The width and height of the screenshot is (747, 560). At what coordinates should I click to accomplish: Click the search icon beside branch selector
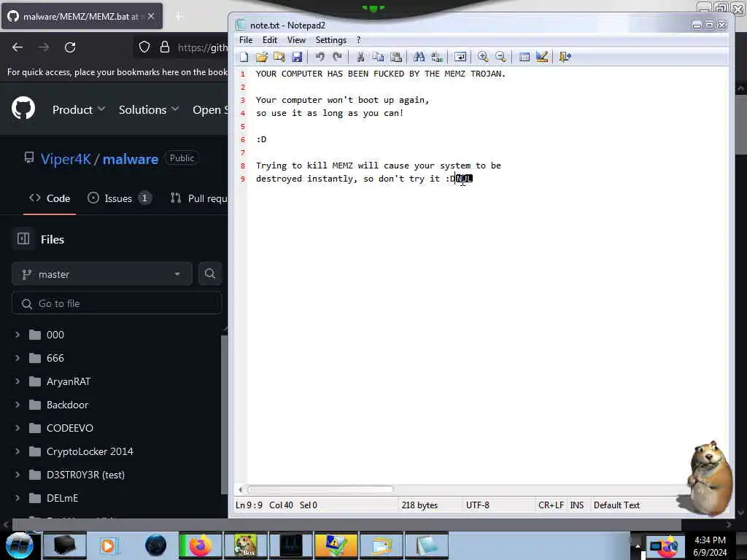(x=210, y=274)
